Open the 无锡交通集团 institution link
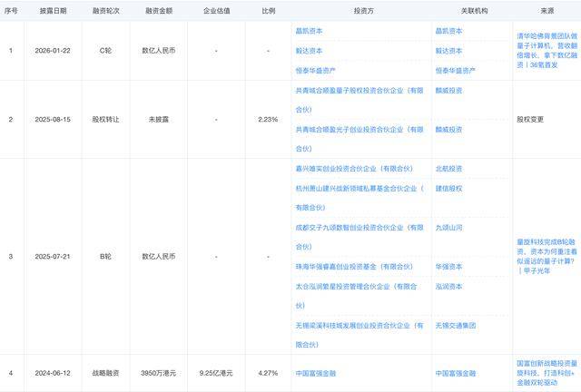 coord(454,325)
